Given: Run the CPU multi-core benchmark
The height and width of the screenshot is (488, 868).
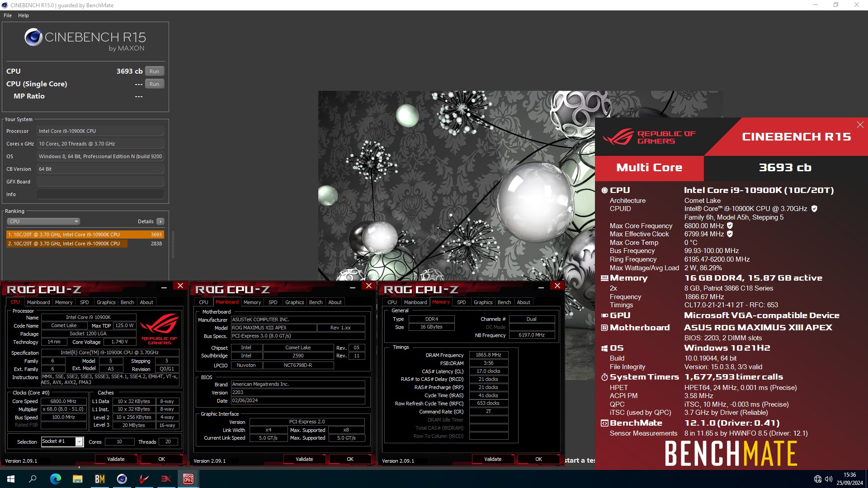Looking at the screenshot, I should tap(155, 71).
